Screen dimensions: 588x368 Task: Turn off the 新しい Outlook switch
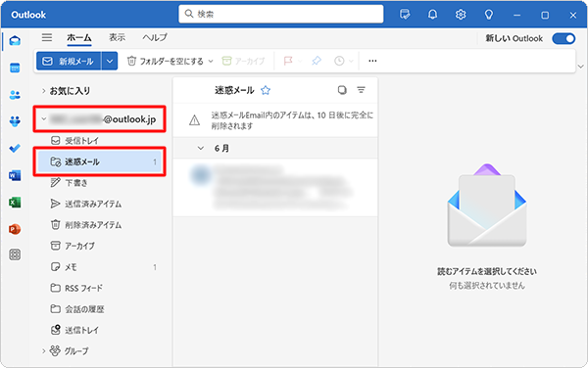coord(563,38)
